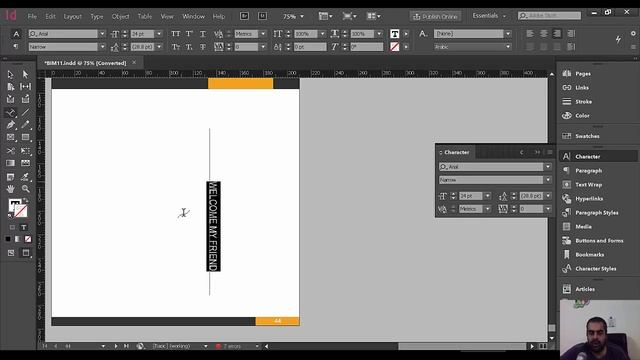Open Essentials workspace dropdown
Screen dimensions: 640x360
pyautogui.click(x=489, y=16)
